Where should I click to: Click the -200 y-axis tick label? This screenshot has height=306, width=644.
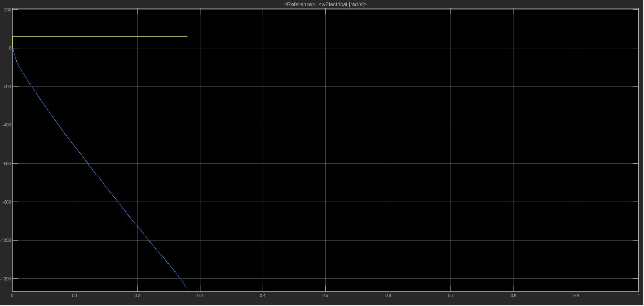coord(7,87)
